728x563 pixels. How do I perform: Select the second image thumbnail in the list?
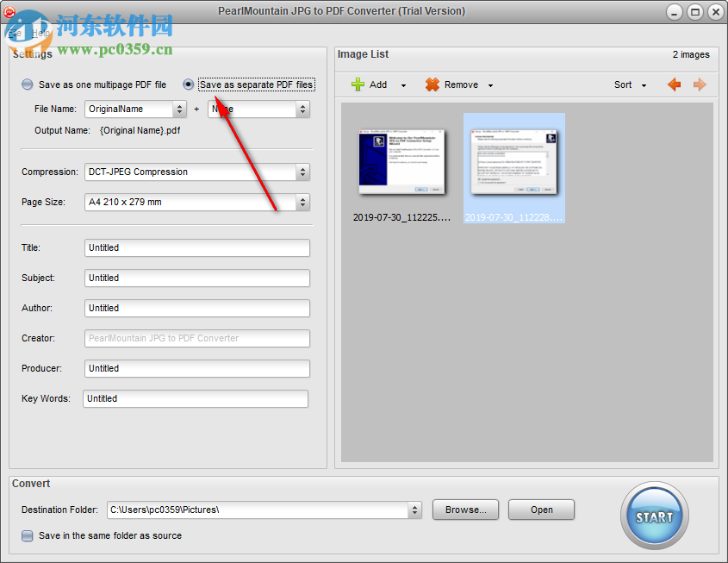[x=513, y=160]
